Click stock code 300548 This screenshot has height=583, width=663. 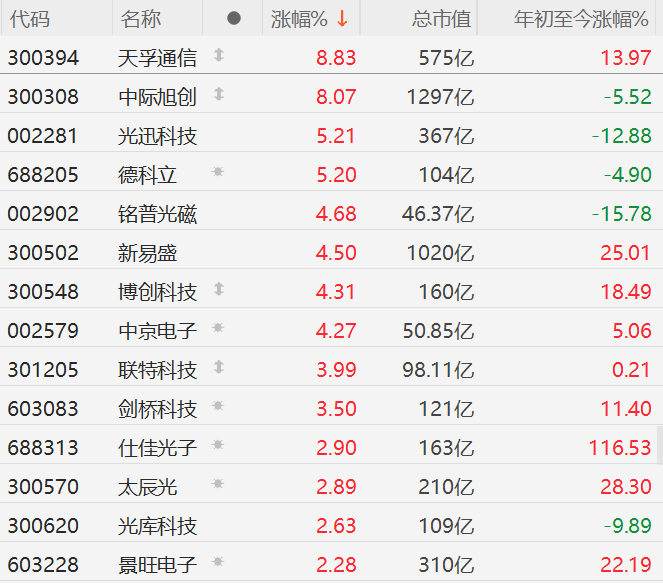(x=43, y=292)
